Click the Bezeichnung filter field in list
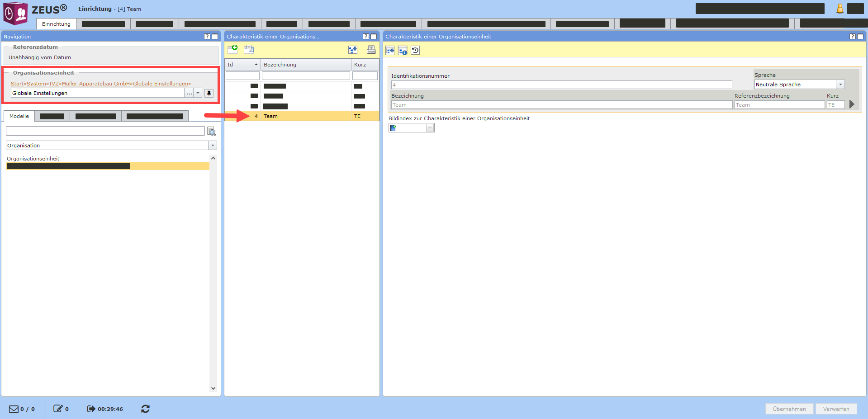Image resolution: width=868 pixels, height=419 pixels. (306, 75)
